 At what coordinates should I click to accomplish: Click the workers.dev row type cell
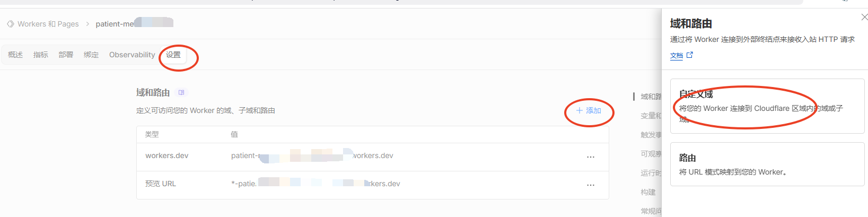point(167,155)
